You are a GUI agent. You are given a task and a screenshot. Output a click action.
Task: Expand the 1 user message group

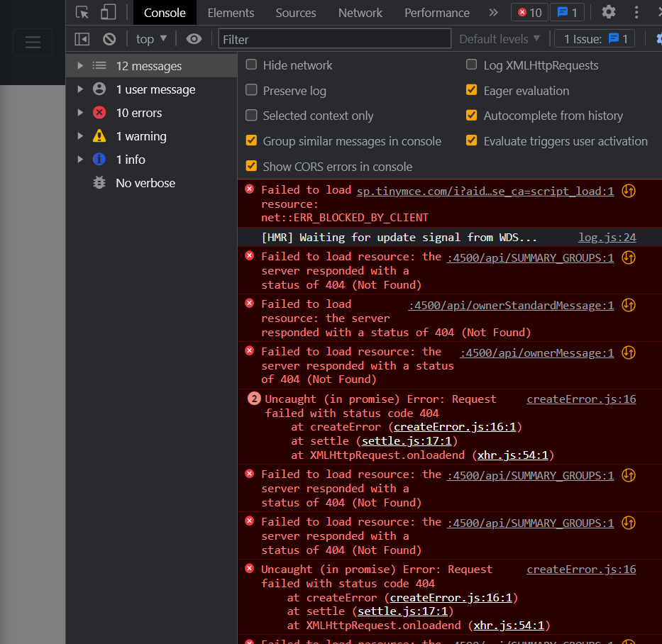click(79, 89)
